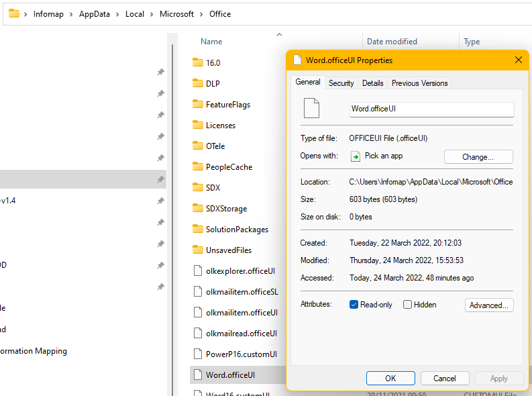
Task: Click the 603 bytes size value
Action: click(383, 199)
